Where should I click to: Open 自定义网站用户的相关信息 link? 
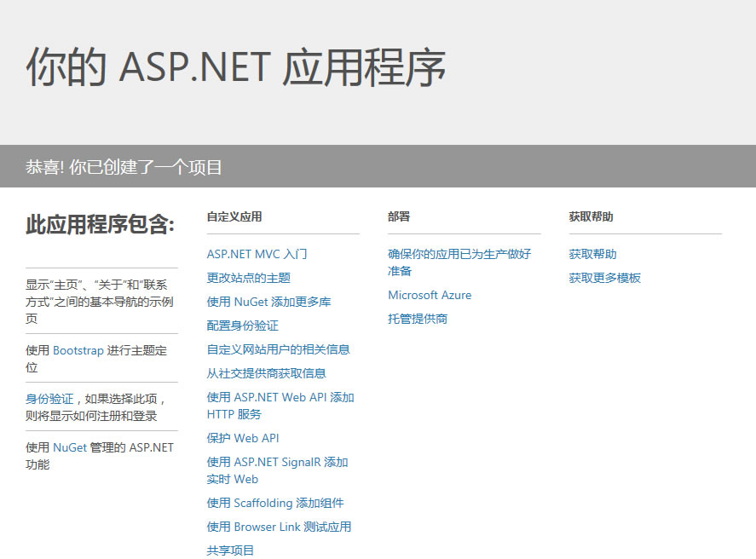point(278,349)
